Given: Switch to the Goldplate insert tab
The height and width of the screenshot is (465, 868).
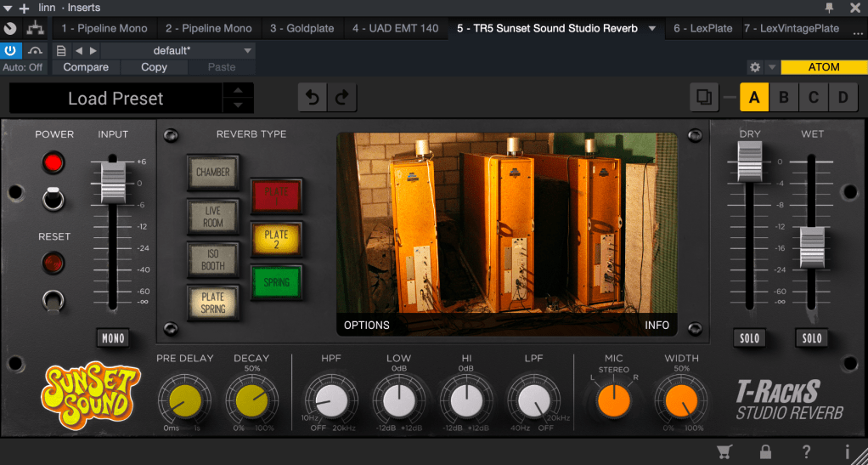Looking at the screenshot, I should (x=302, y=28).
